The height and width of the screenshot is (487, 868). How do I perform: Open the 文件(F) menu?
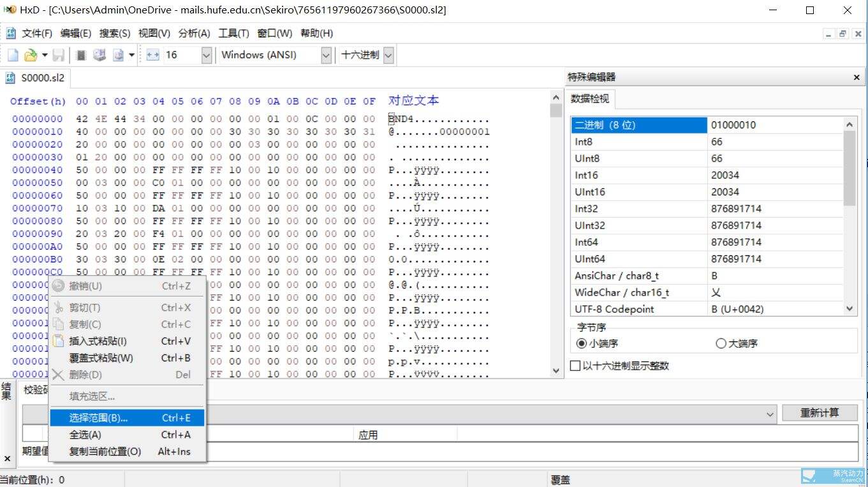pyautogui.click(x=37, y=33)
